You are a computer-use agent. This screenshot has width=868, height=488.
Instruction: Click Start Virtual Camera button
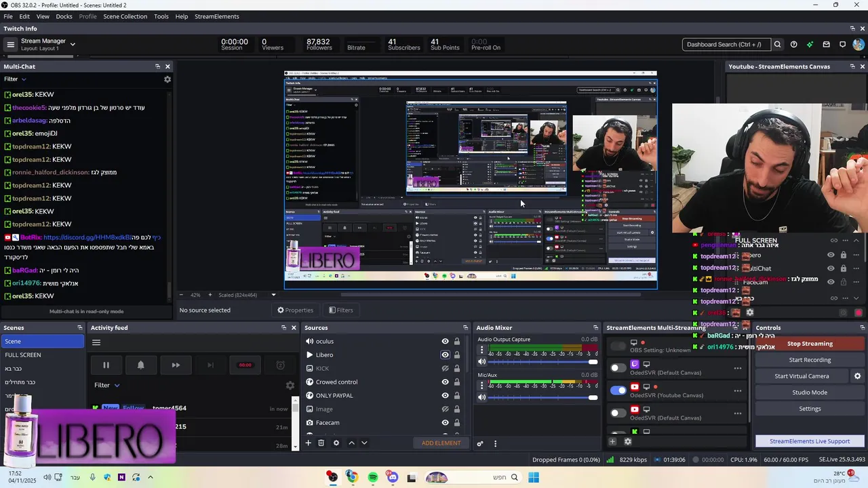(x=802, y=376)
